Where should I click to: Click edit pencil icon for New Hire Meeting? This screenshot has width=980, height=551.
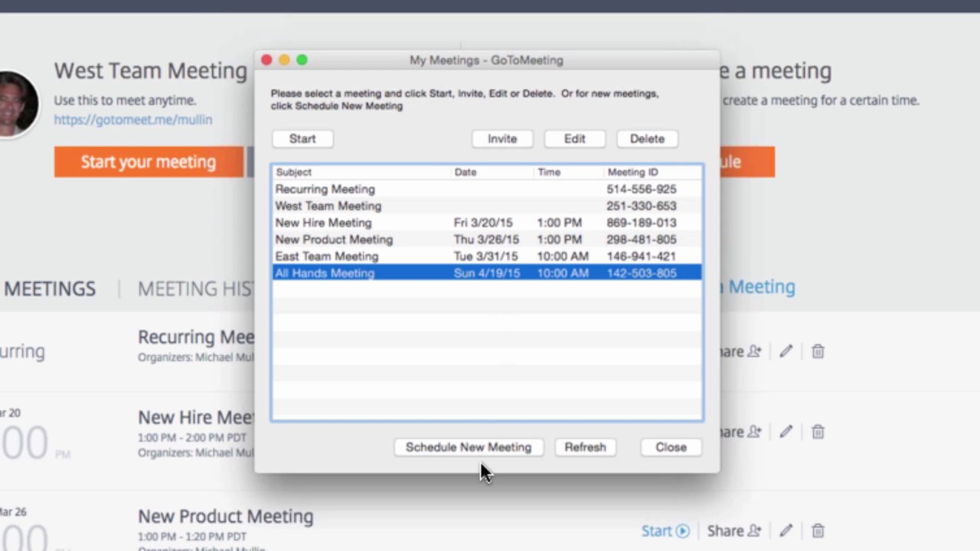pyautogui.click(x=786, y=432)
